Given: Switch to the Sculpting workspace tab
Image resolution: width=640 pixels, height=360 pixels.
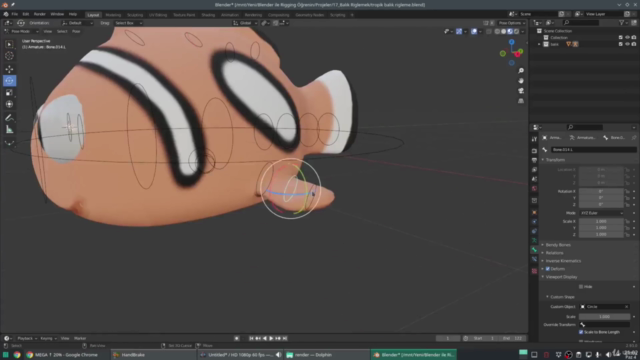Looking at the screenshot, I should 135,15.
